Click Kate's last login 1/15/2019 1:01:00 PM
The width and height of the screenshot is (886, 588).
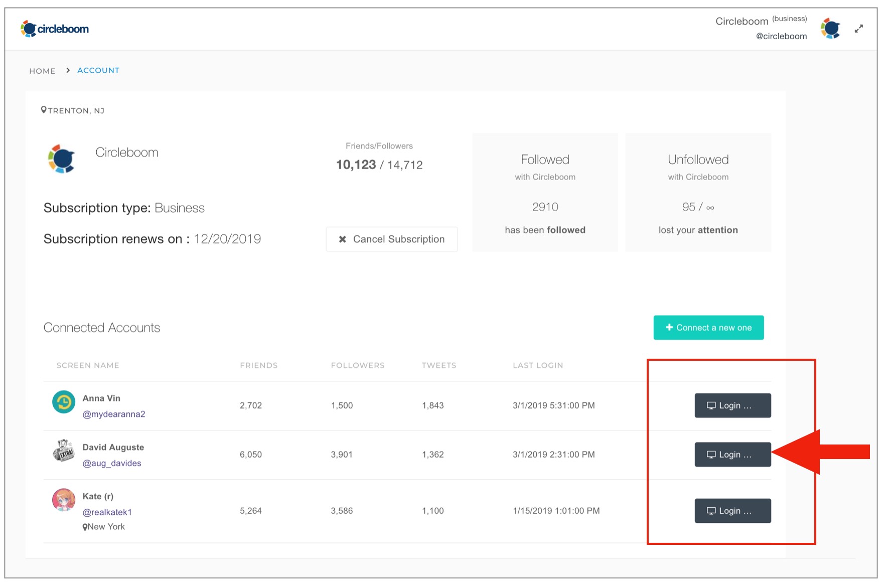pos(556,511)
